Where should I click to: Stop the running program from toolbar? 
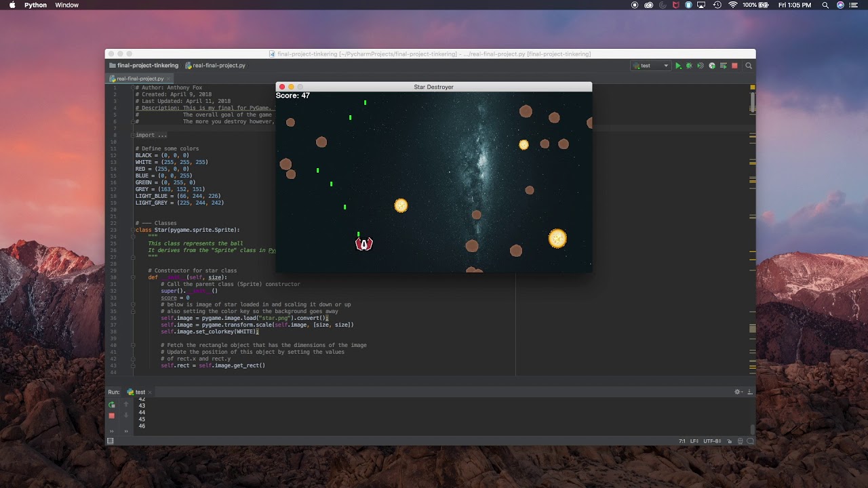point(734,66)
